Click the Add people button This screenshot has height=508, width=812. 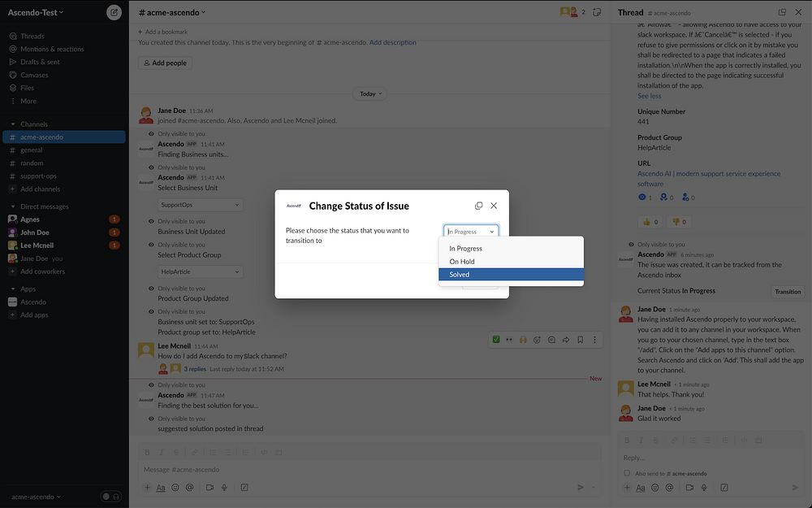[165, 63]
